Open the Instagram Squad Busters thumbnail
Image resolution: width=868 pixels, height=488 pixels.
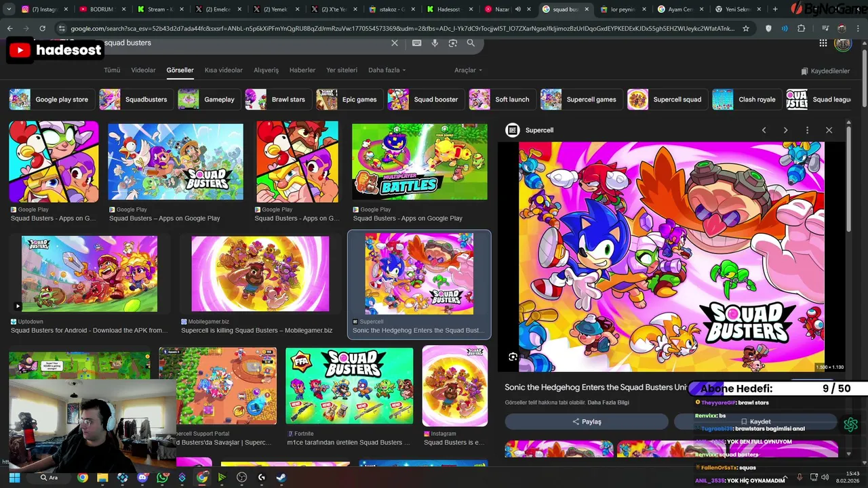455,386
